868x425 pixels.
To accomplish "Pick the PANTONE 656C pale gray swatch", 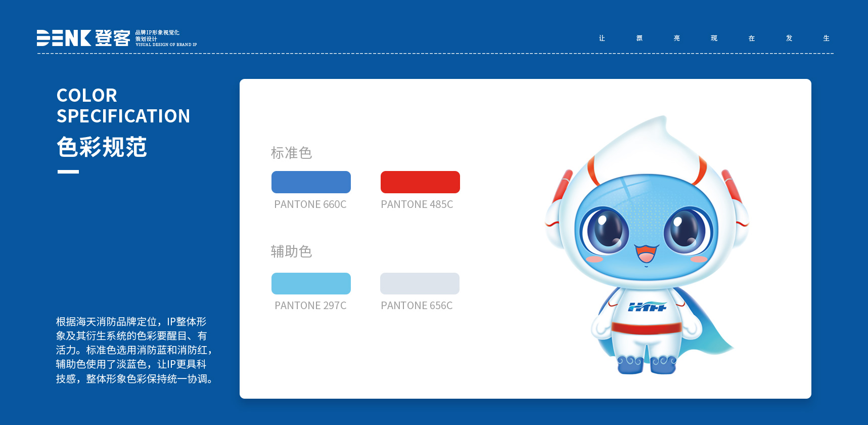I will point(420,283).
